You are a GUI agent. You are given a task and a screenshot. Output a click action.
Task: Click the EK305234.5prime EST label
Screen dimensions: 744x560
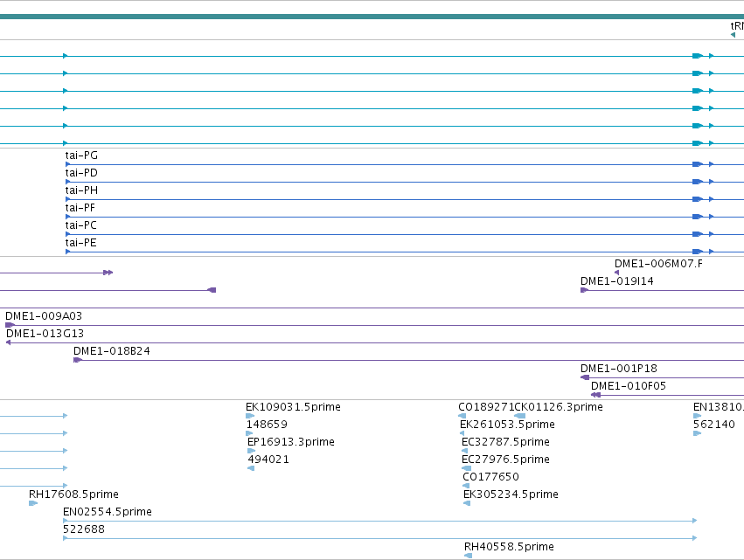511,494
